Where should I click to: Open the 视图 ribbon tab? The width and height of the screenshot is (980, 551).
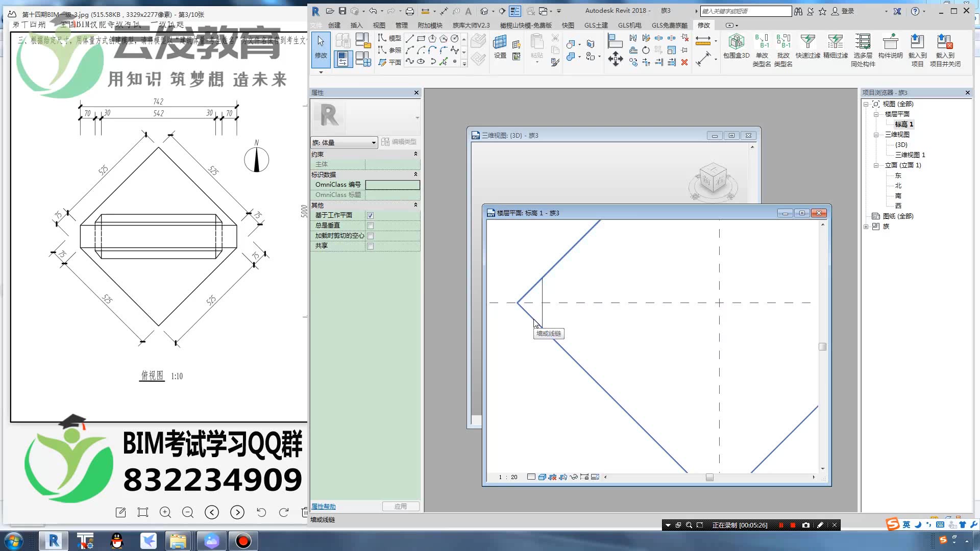(x=379, y=25)
